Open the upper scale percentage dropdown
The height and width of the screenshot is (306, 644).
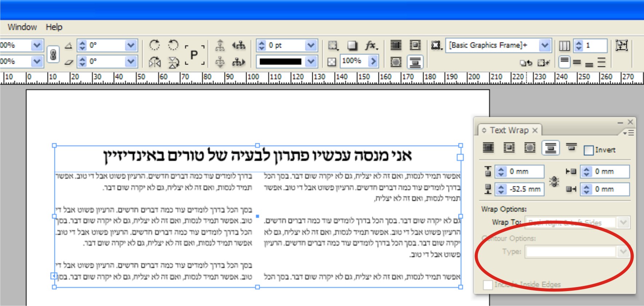37,45
